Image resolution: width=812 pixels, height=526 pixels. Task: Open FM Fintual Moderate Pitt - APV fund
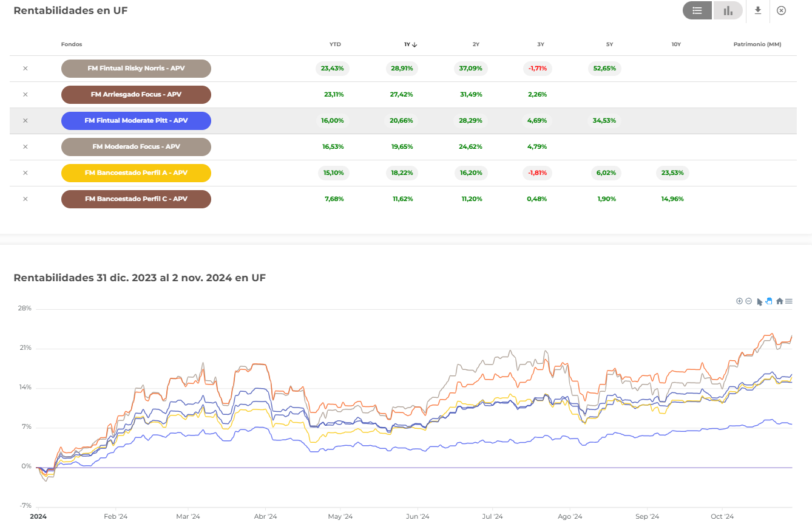point(136,121)
